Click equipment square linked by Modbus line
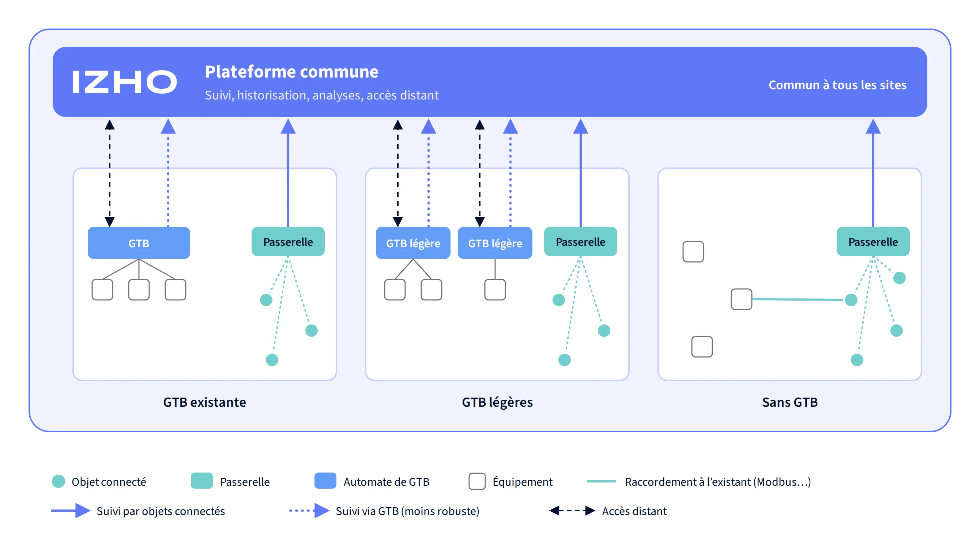Image resolution: width=980 pixels, height=534 pixels. click(x=742, y=299)
